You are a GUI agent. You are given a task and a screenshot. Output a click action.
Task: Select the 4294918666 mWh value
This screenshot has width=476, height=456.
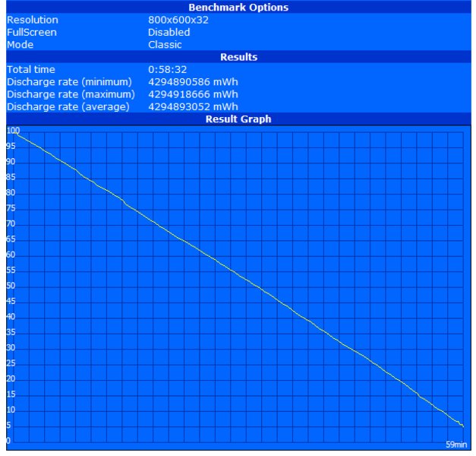point(193,94)
